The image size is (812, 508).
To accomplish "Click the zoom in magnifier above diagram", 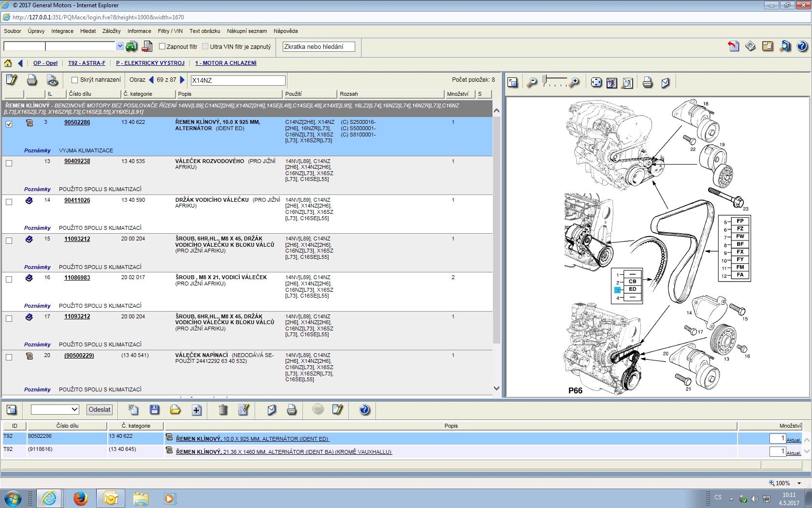I will 574,82.
